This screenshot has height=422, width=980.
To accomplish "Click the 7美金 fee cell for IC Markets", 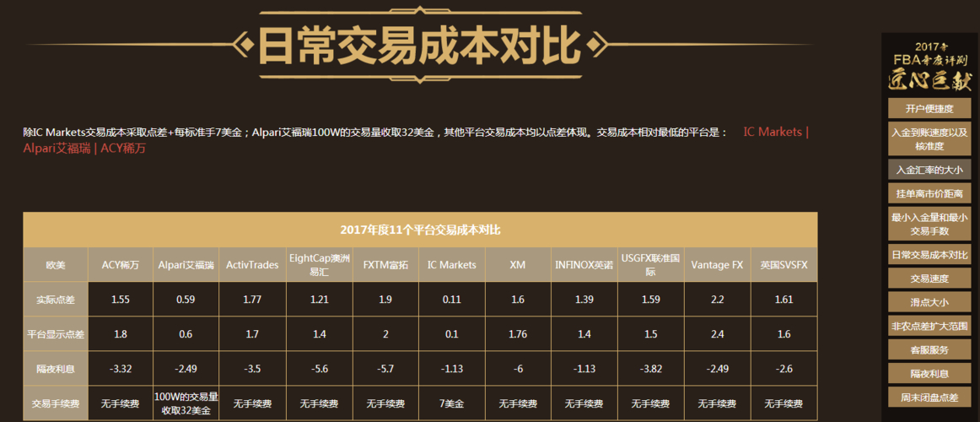I will point(452,403).
